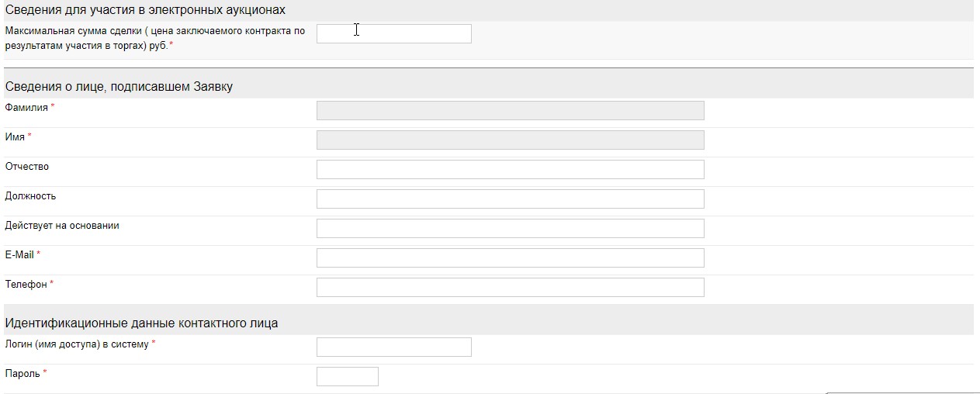
Task: Click the E-Mail input field
Action: [510, 257]
